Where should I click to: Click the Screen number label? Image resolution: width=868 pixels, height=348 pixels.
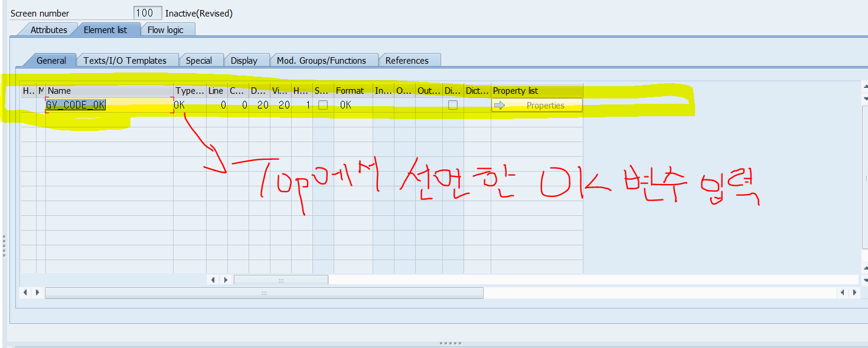coord(40,13)
